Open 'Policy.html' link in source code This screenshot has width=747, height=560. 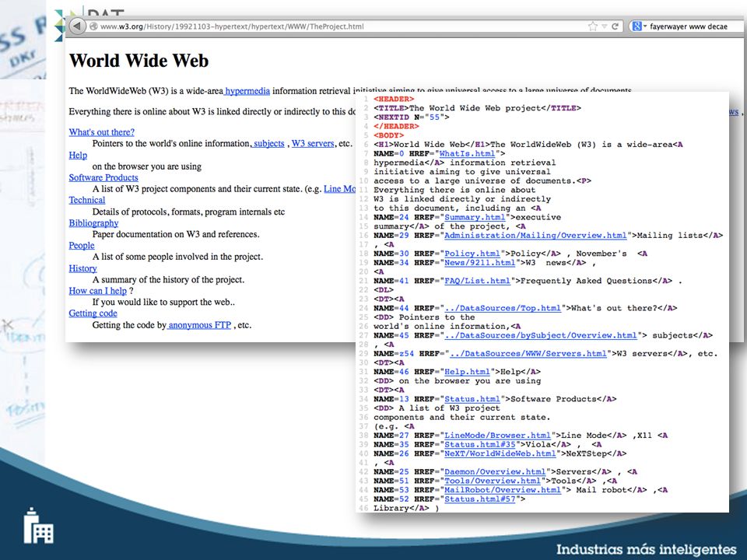click(x=472, y=254)
